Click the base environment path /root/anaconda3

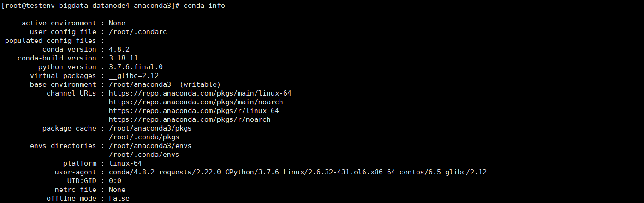click(x=140, y=84)
